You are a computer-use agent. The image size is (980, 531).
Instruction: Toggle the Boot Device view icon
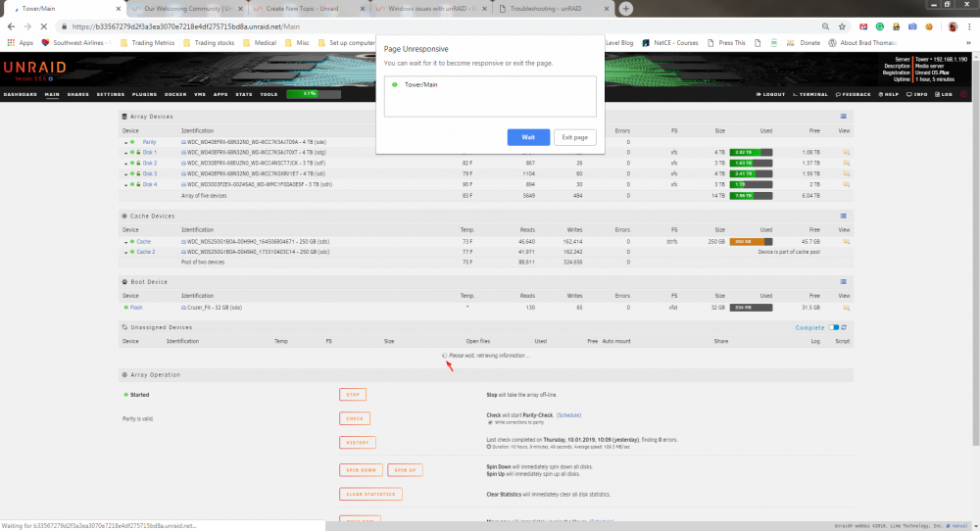point(843,282)
